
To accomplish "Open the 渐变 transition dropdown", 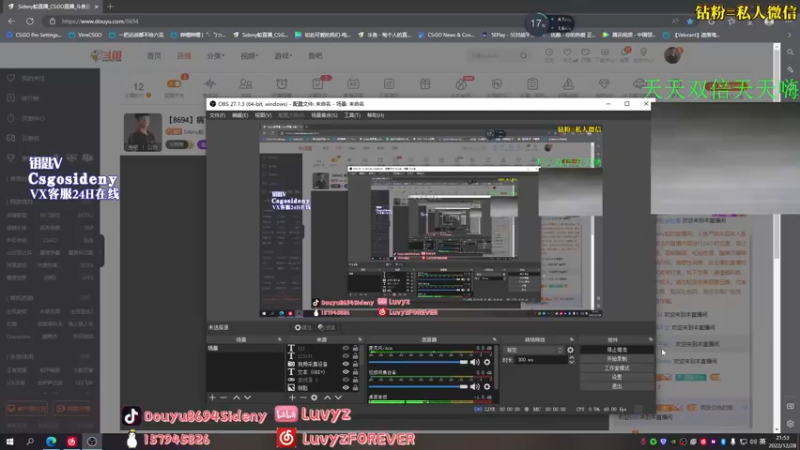I will 534,350.
